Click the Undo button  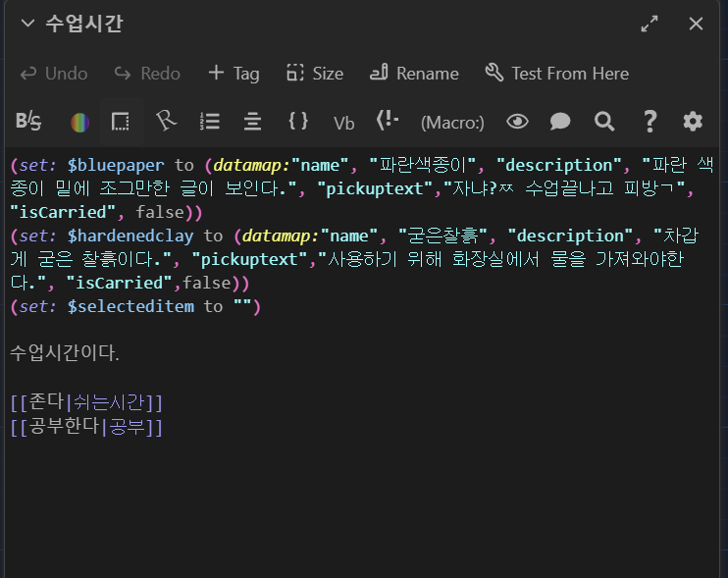coord(54,74)
